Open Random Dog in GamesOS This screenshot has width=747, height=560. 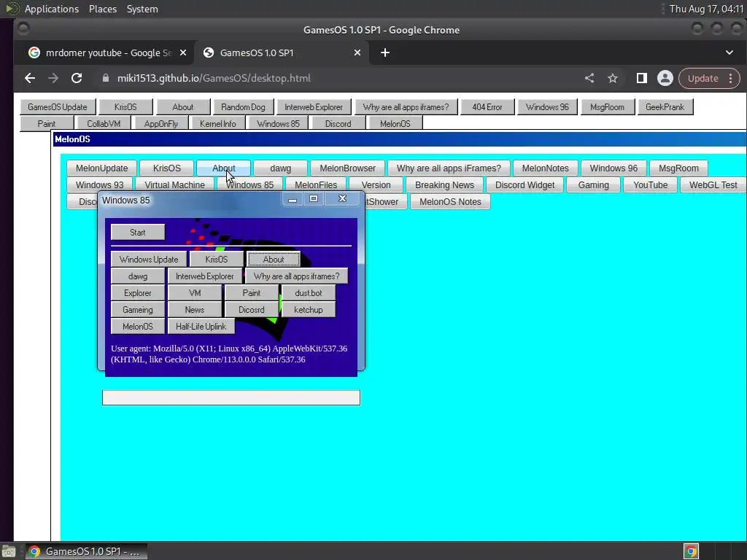point(243,107)
